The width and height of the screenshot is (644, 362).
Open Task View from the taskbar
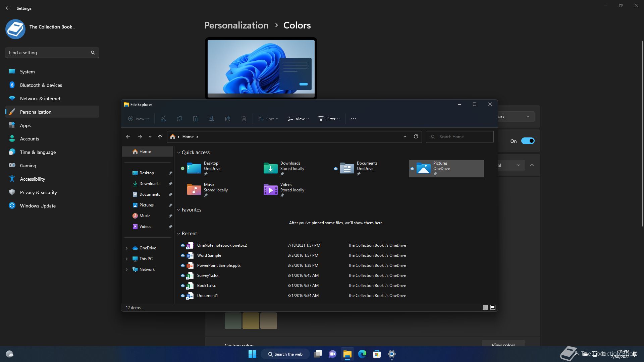[x=318, y=354]
